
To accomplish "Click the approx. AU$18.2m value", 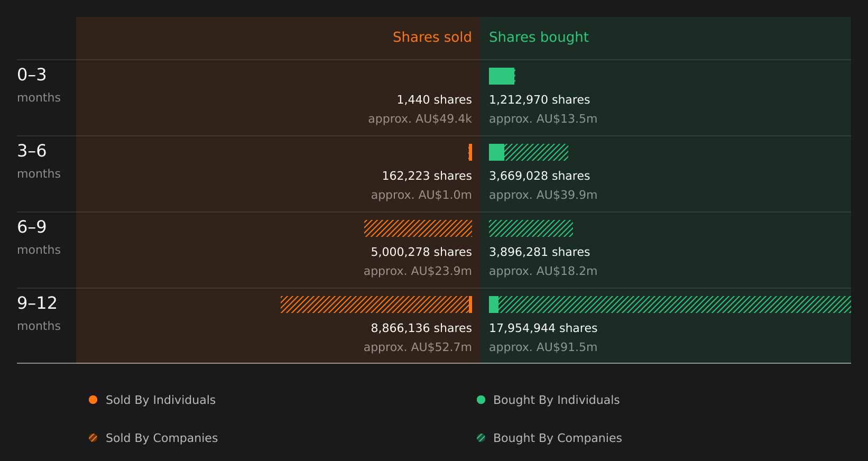I will click(543, 271).
